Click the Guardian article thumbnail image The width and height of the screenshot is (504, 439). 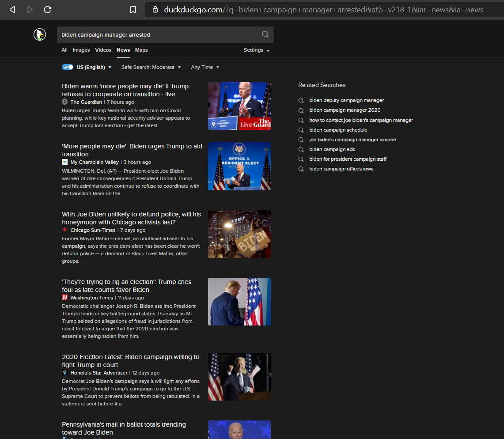(x=239, y=106)
